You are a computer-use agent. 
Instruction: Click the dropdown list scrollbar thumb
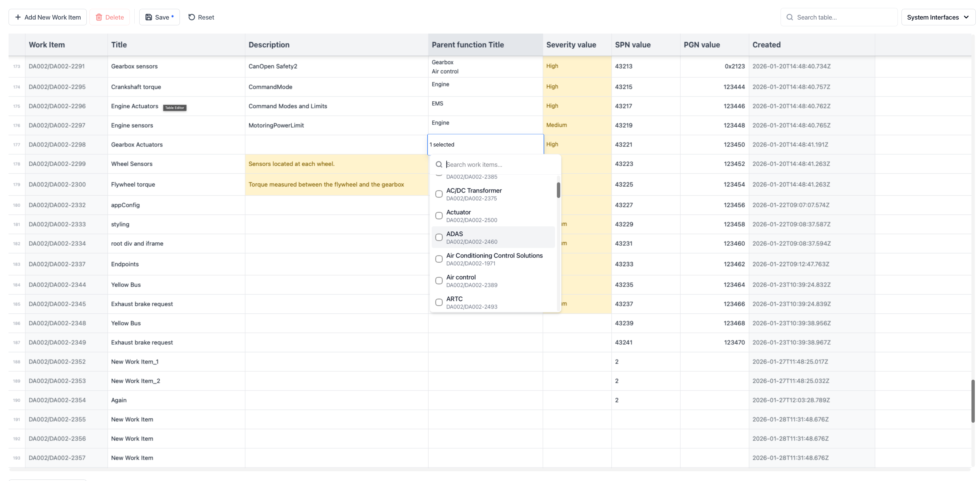[558, 190]
